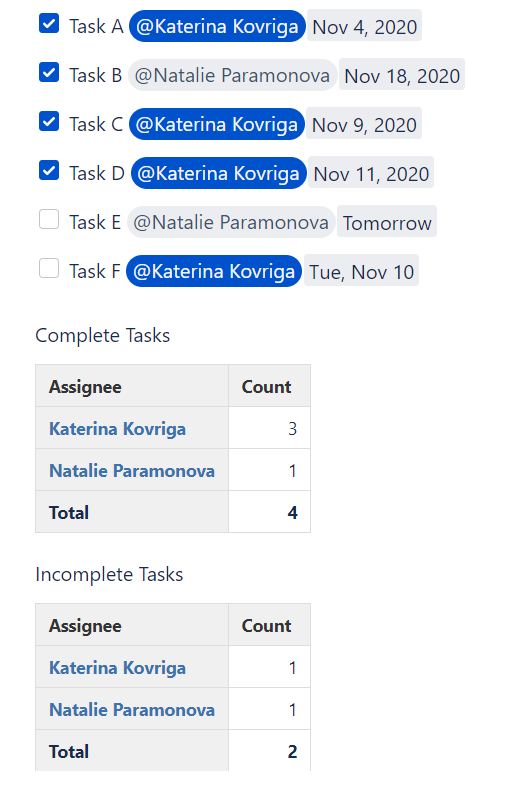The height and width of the screenshot is (787, 525).
Task: Click the Nov 18, 2020 date lozenge
Action: click(x=402, y=76)
